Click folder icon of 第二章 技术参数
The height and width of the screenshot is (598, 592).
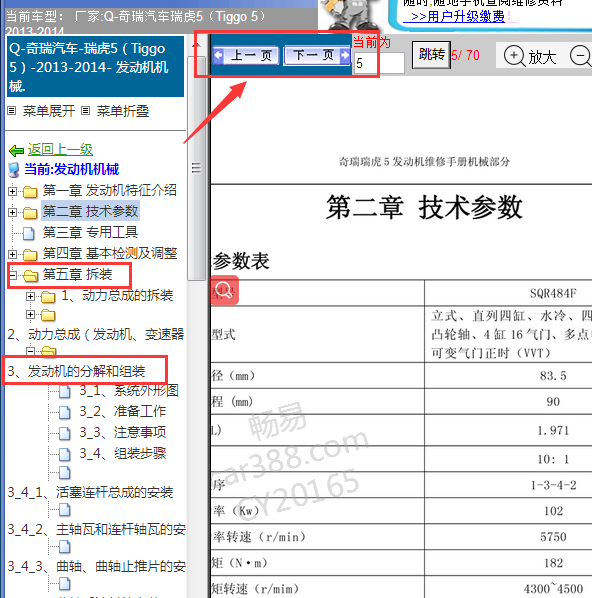pos(30,213)
